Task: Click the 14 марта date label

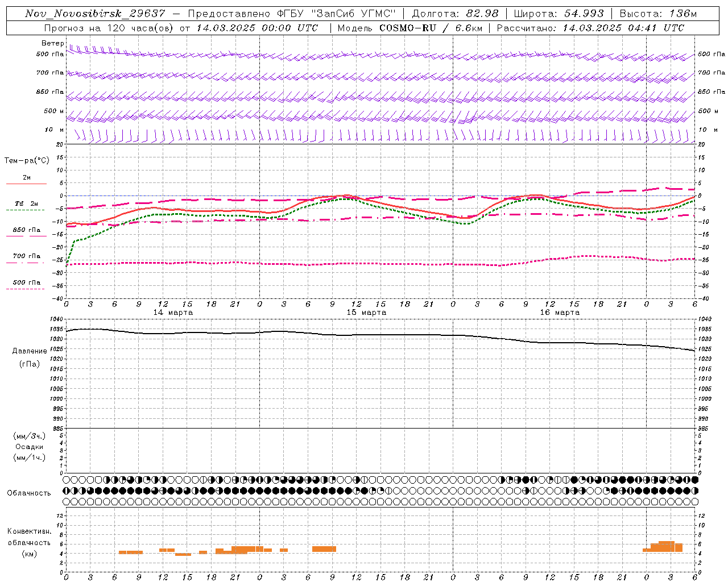Action: 173,313
